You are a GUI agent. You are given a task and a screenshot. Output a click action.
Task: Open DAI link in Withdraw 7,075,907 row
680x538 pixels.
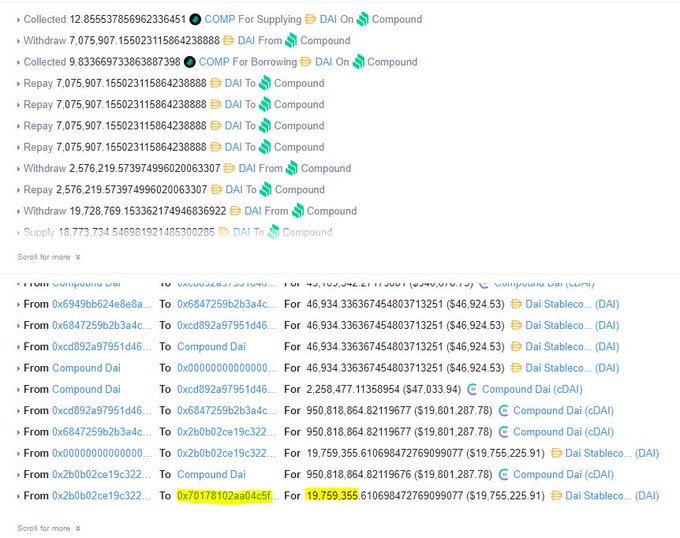coord(246,41)
